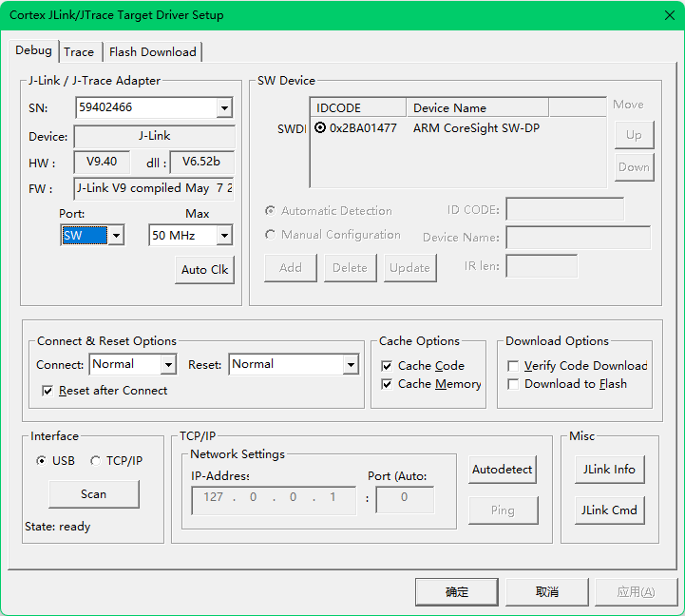685x616 pixels.
Task: Click the Device J-Link field
Action: pyautogui.click(x=154, y=136)
